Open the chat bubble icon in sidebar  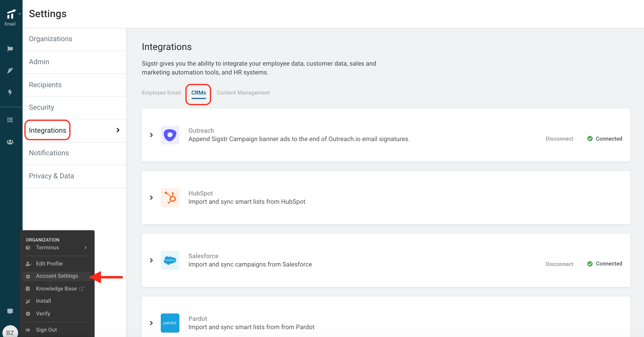10,311
